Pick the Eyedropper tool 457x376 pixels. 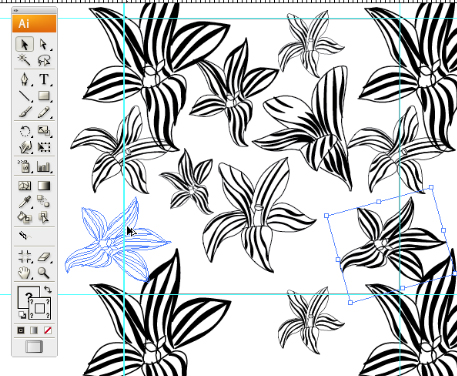click(25, 201)
